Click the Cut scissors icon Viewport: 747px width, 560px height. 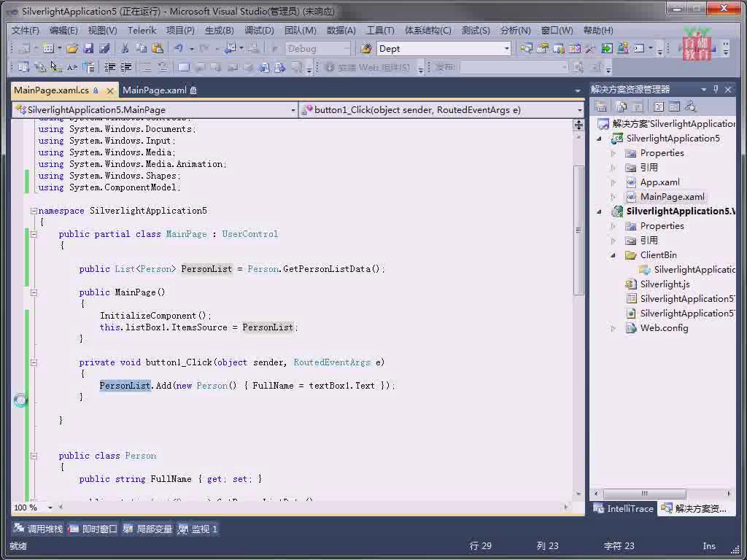[125, 49]
